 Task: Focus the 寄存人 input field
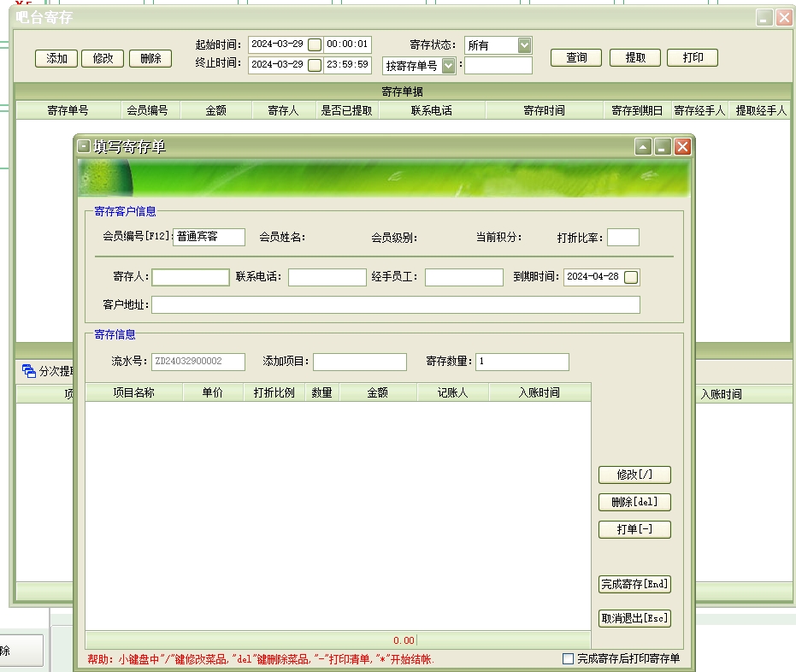click(191, 277)
